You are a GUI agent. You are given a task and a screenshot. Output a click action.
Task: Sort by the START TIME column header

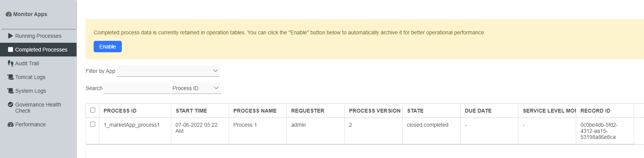click(x=191, y=111)
